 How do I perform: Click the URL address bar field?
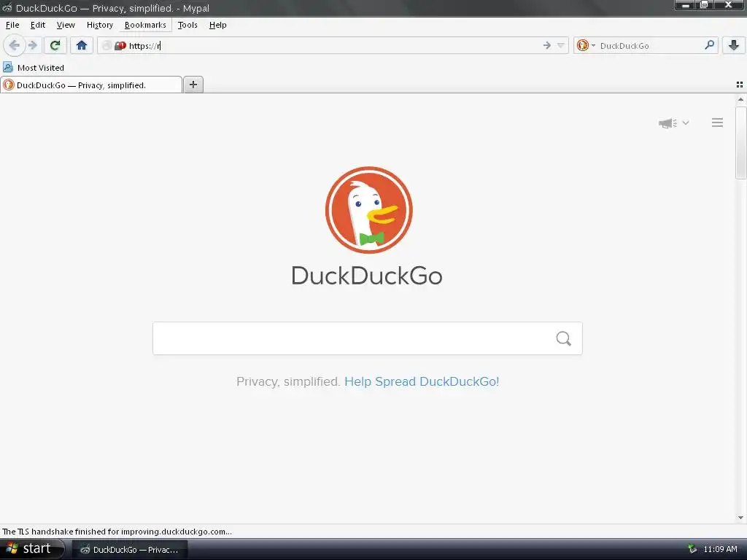click(333, 45)
